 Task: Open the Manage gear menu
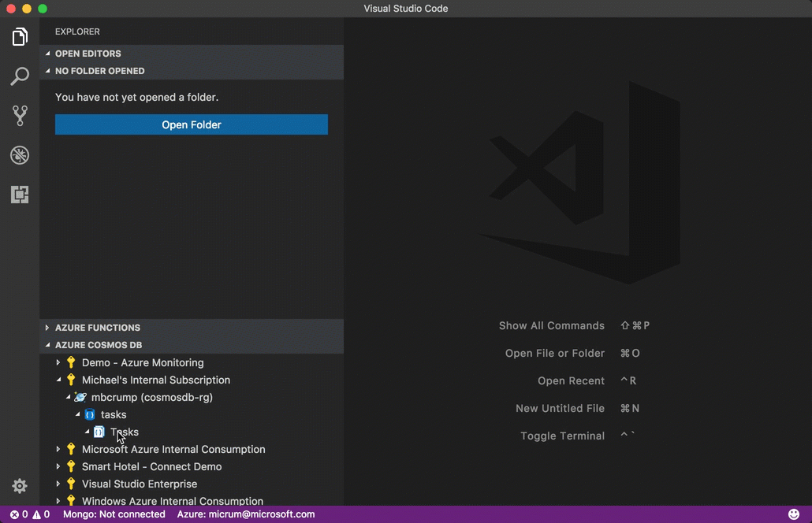(20, 486)
